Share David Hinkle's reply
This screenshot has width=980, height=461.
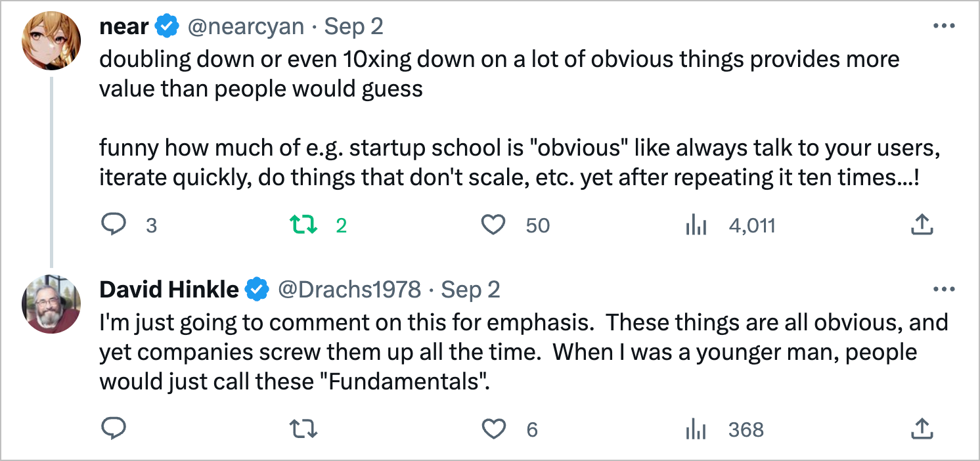[x=922, y=429]
